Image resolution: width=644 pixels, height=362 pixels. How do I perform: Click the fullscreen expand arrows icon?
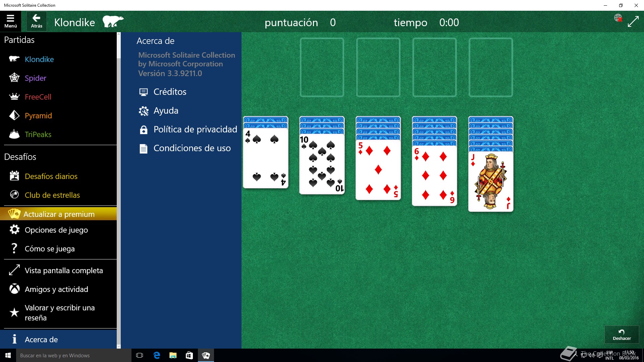point(633,22)
